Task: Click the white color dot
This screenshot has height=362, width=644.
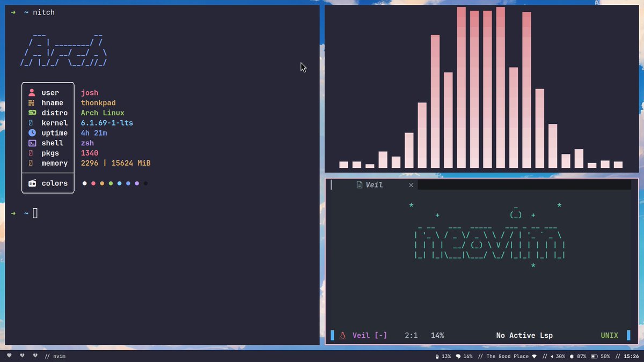Action: (85, 183)
